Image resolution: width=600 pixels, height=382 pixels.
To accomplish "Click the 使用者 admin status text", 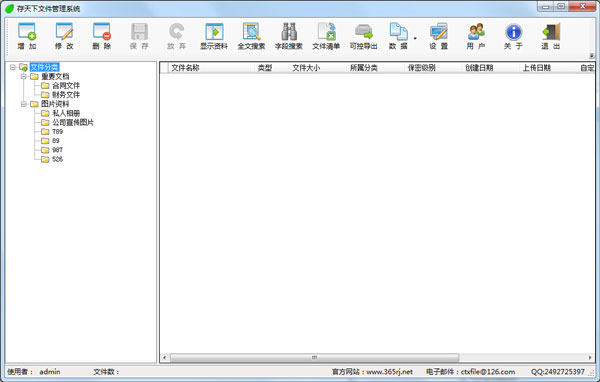I will coord(34,372).
